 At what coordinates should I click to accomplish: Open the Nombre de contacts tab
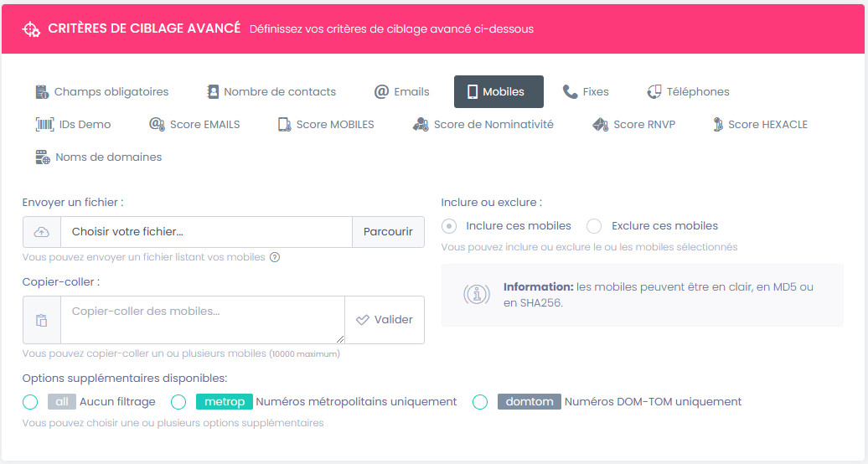point(271,92)
